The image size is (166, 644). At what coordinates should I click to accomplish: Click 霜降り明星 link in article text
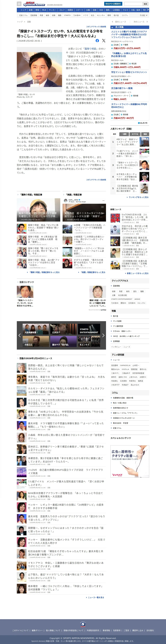click(90, 49)
